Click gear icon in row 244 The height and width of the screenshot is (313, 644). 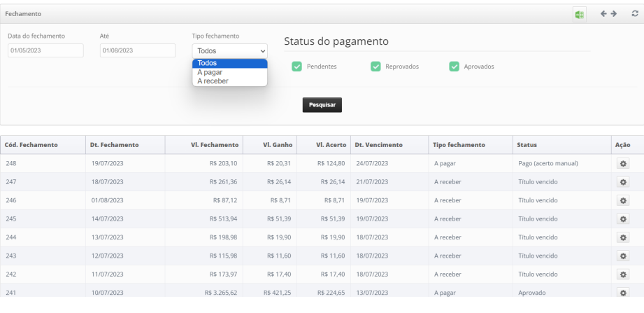[x=621, y=237]
